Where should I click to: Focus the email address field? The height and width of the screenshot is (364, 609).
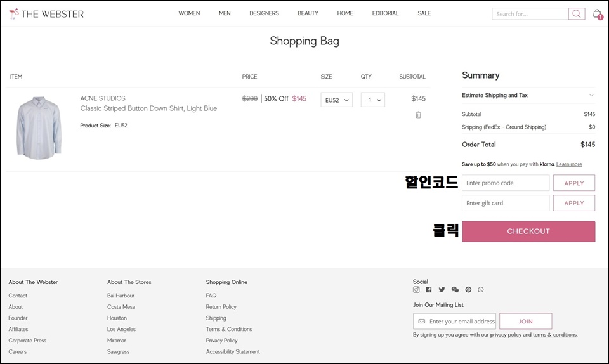454,322
